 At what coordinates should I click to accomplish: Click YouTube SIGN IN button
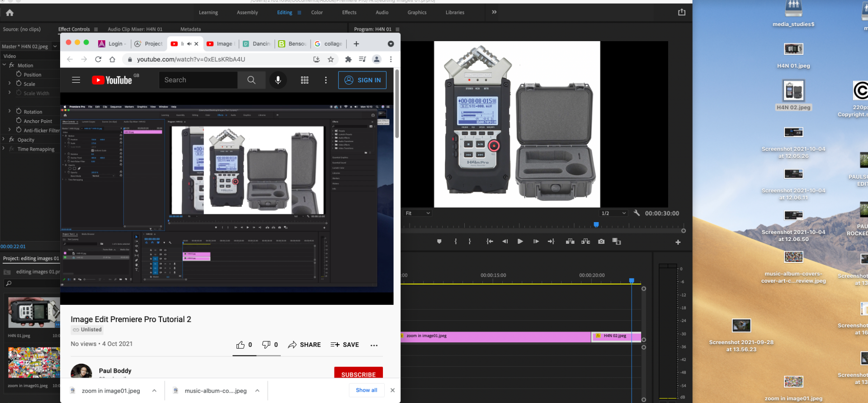(x=362, y=80)
